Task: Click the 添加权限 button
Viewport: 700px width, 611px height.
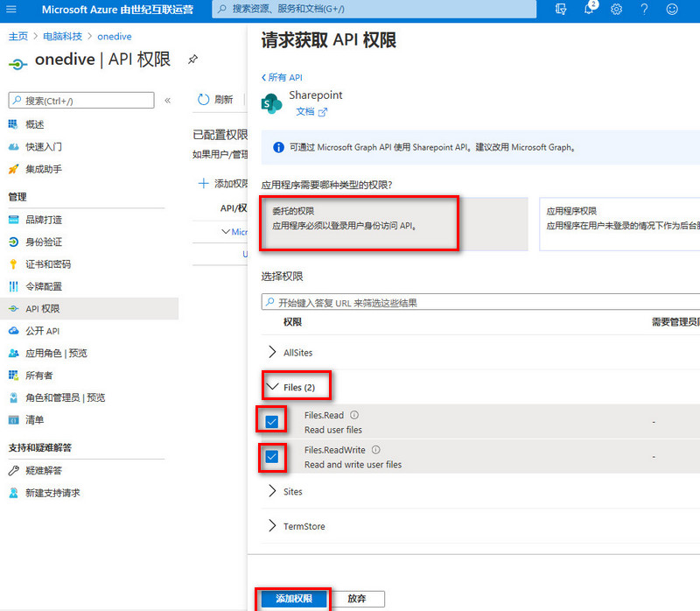Action: [294, 599]
